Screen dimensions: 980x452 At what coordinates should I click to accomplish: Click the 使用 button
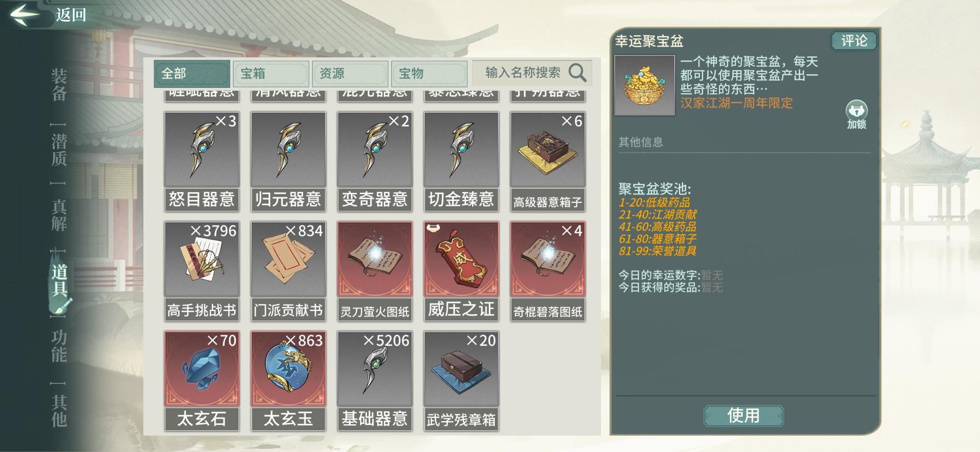(x=743, y=416)
